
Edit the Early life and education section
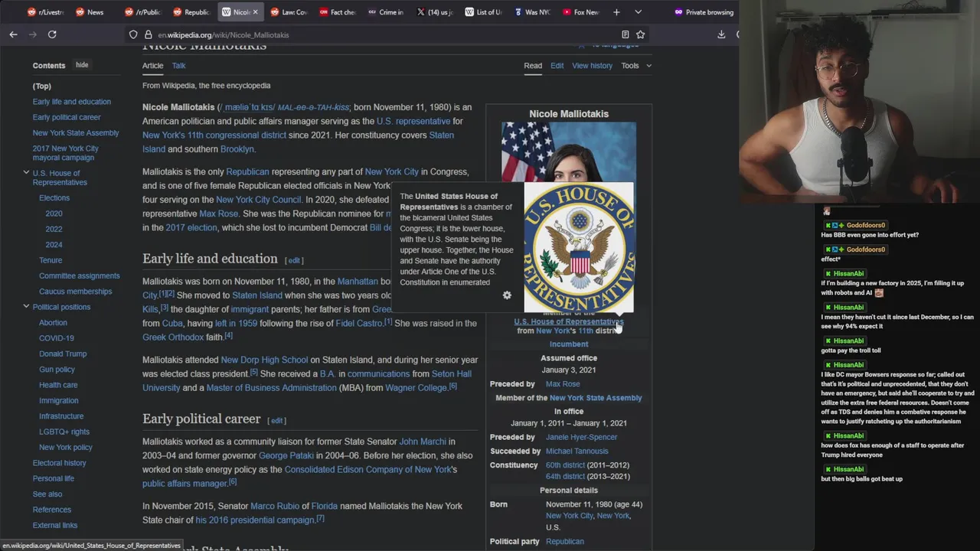[294, 260]
